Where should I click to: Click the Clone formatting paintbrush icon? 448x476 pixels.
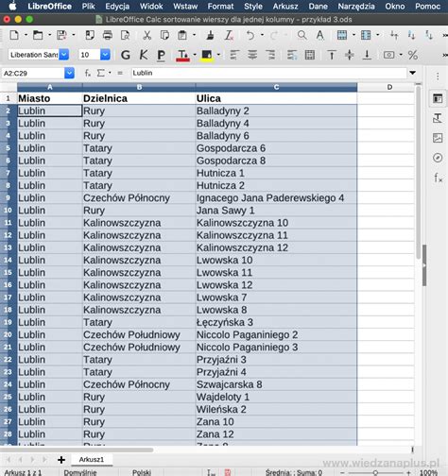[211, 35]
